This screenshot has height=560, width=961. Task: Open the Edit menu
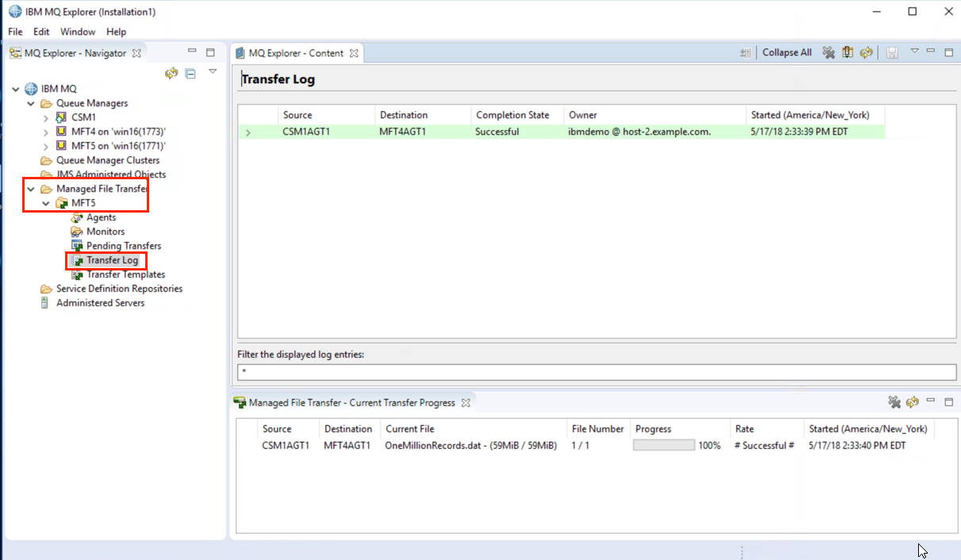tap(41, 32)
